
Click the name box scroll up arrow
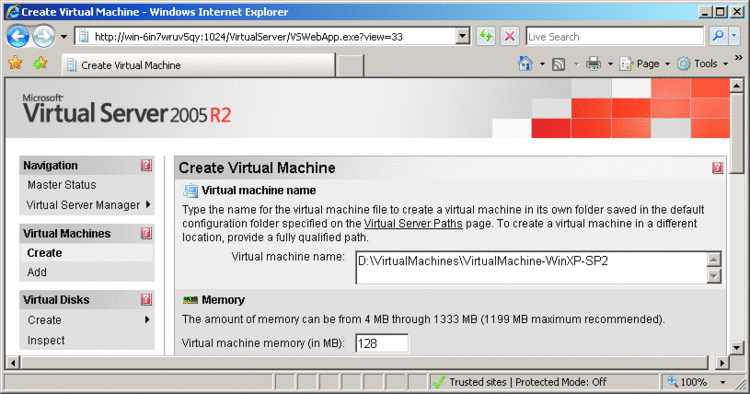714,260
